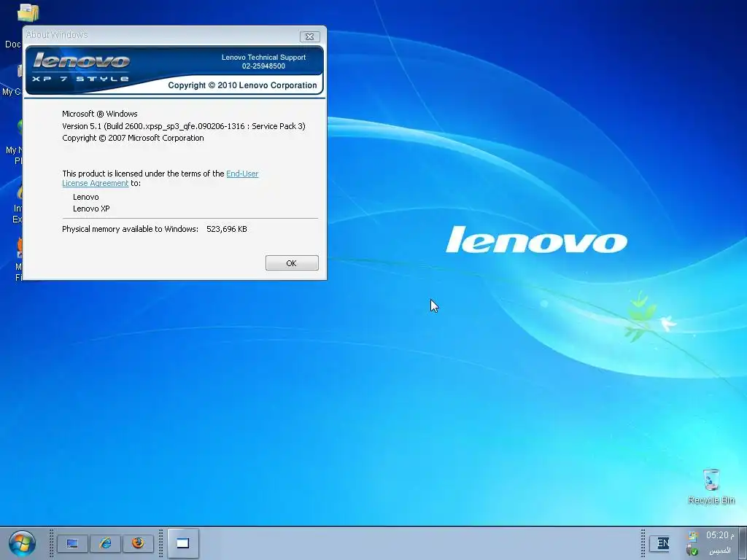Click the Version 5.1 build text

click(183, 126)
